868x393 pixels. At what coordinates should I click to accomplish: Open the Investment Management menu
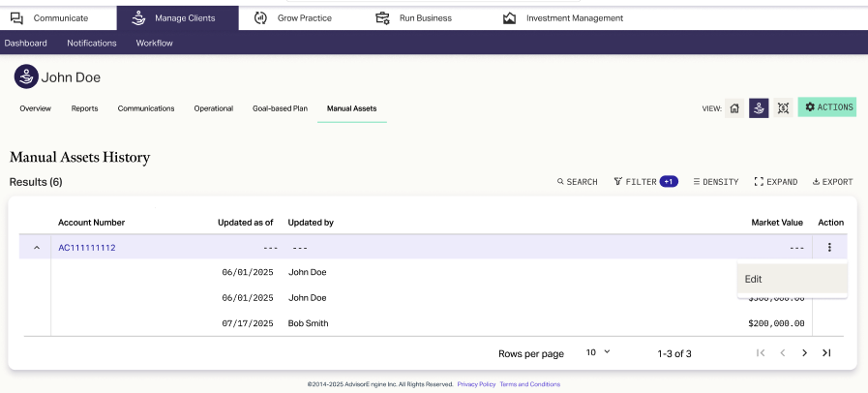point(563,18)
